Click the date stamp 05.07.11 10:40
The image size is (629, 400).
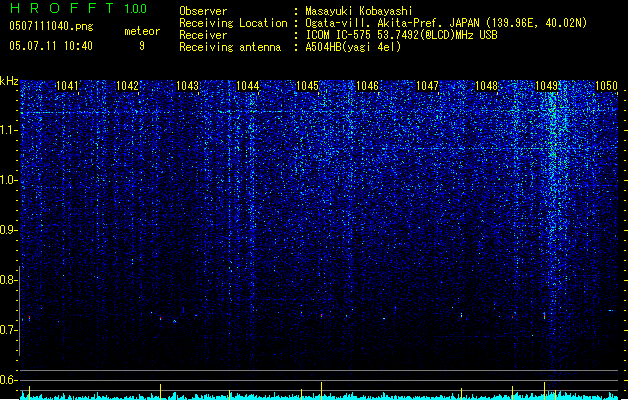51,46
